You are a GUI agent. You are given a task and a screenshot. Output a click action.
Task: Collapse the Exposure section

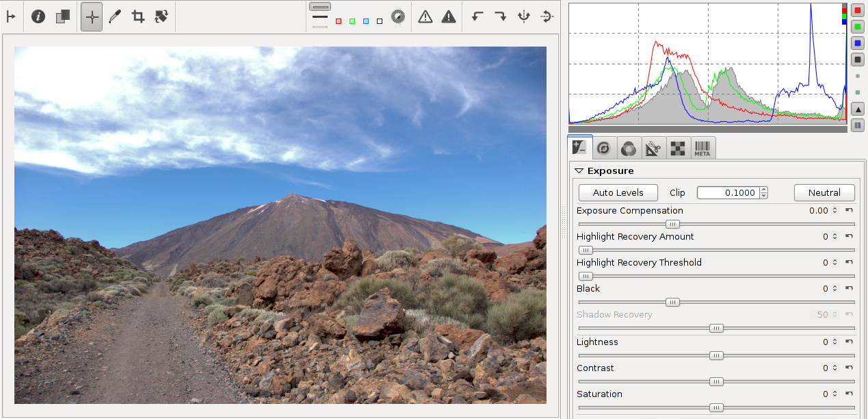(579, 171)
